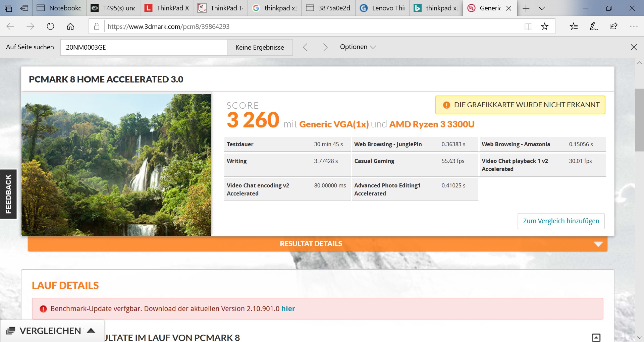644x342 pixels.
Task: Go to previous find result
Action: click(x=305, y=47)
